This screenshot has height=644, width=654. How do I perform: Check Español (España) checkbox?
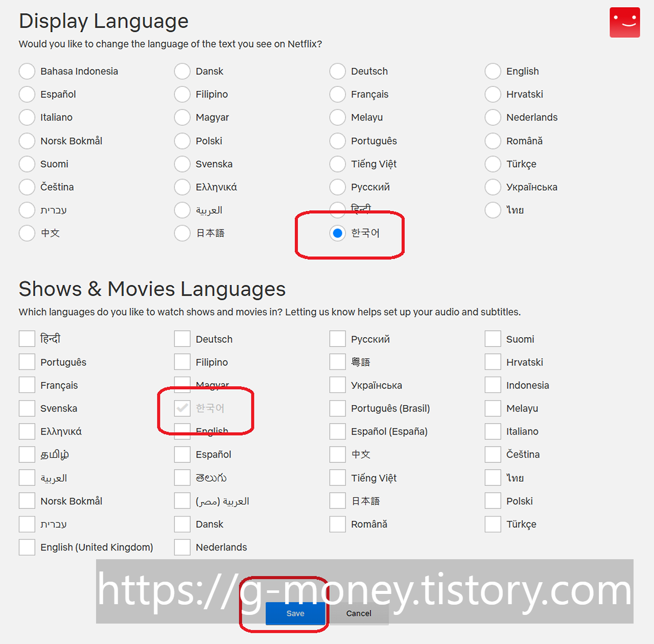338,431
